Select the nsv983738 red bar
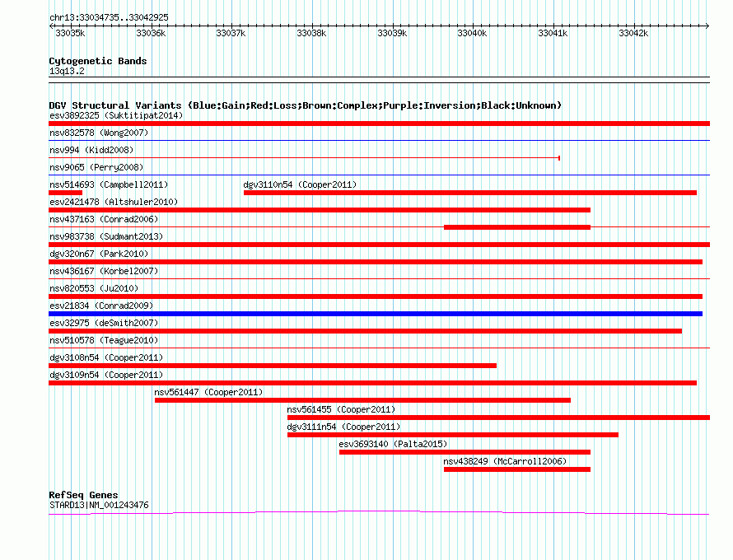 379,245
